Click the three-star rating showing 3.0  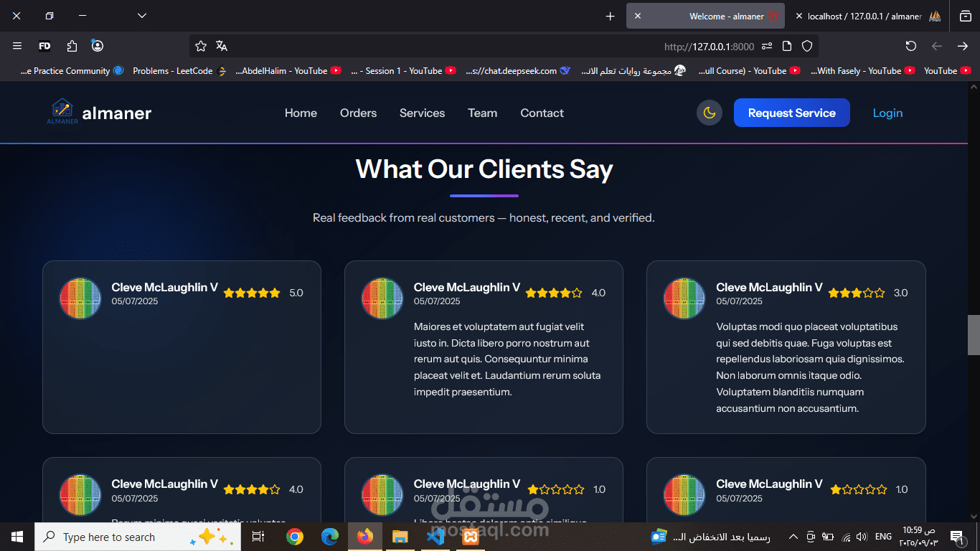click(x=857, y=293)
